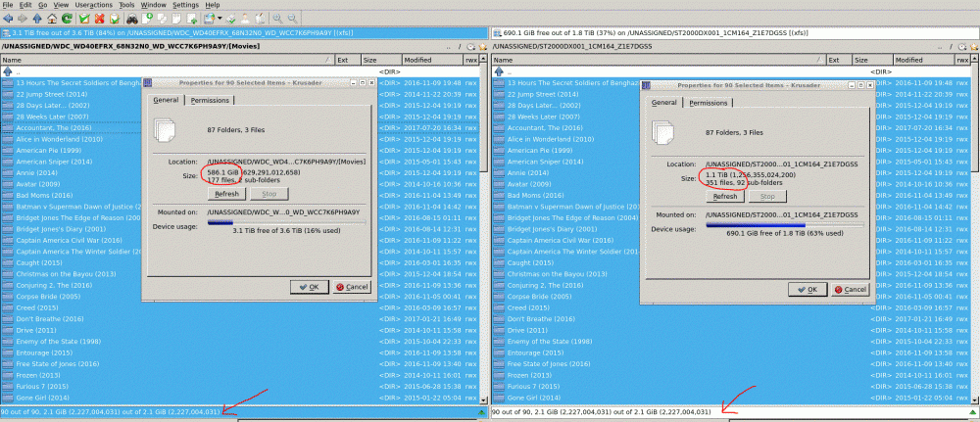Select 'Frozen (2013)' in right panel
The image size is (980, 422).
click(x=731, y=375)
